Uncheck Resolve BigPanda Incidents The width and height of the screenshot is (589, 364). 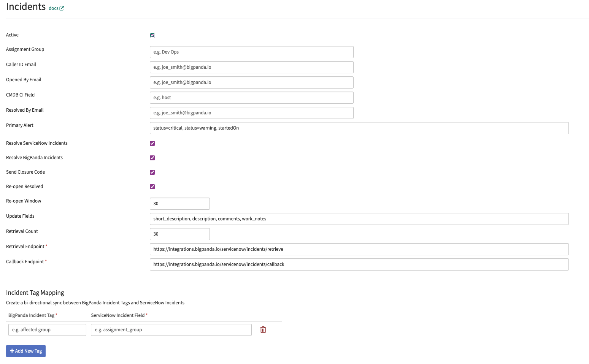(152, 158)
